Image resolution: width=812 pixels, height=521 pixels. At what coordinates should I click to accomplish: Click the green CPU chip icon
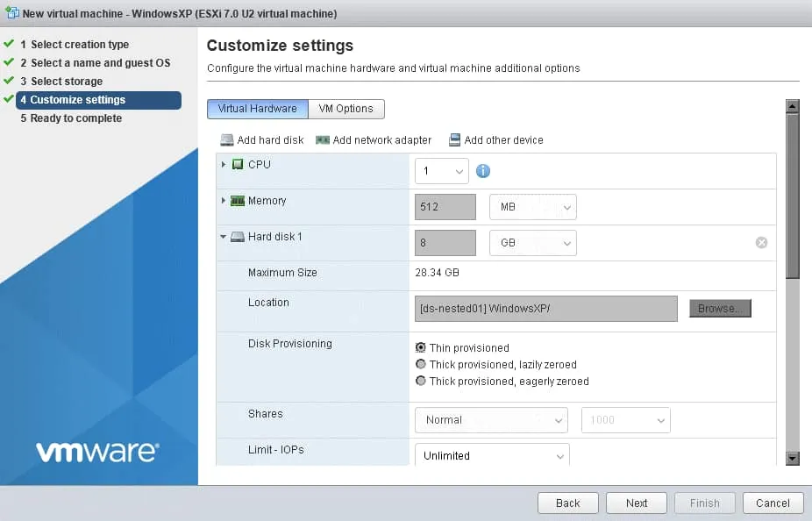[238, 165]
